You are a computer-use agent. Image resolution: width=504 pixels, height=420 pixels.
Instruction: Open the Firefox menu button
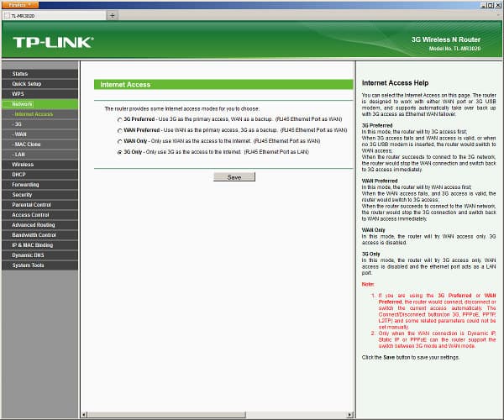pos(20,5)
